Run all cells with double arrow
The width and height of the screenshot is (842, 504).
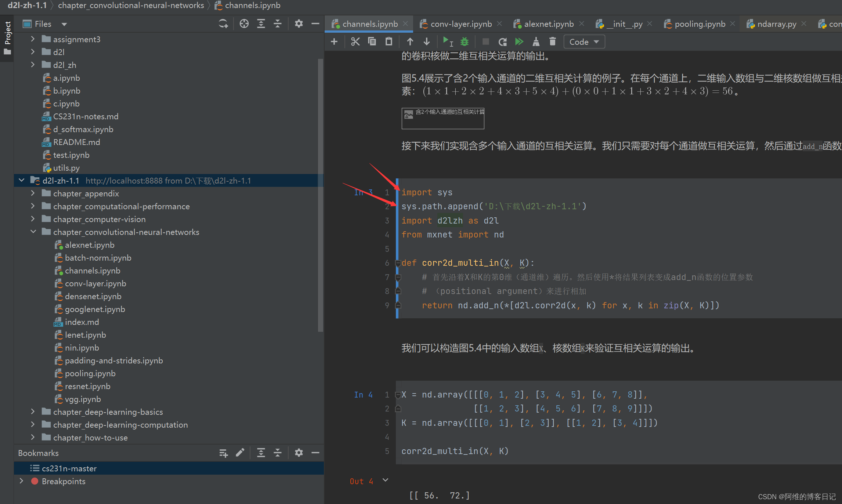[519, 42]
